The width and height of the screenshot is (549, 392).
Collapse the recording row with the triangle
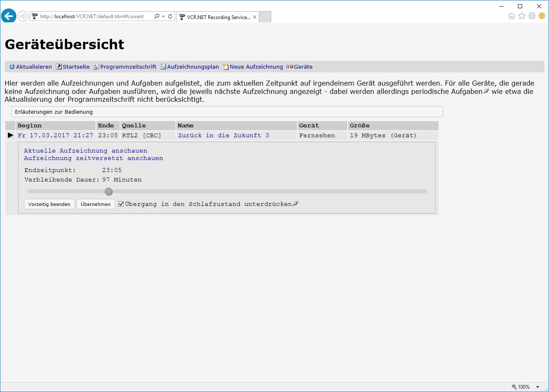(10, 135)
